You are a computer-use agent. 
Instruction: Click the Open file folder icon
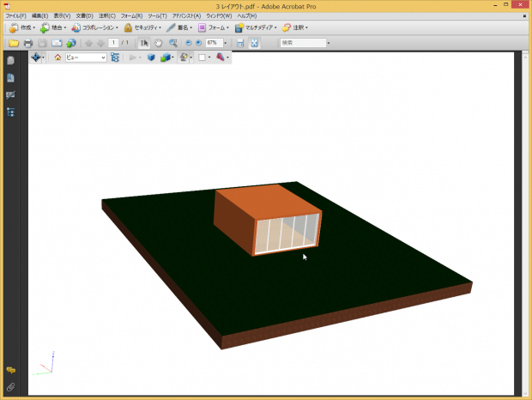[14, 43]
